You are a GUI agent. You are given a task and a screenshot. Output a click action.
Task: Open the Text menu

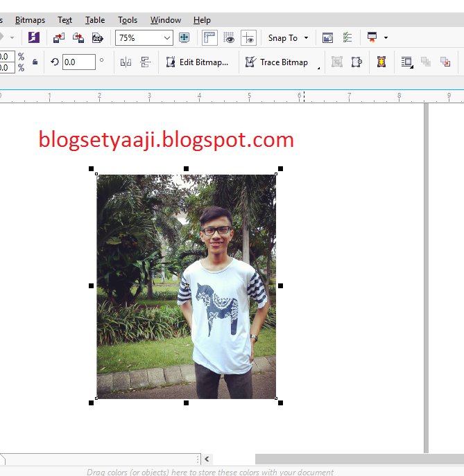point(65,20)
